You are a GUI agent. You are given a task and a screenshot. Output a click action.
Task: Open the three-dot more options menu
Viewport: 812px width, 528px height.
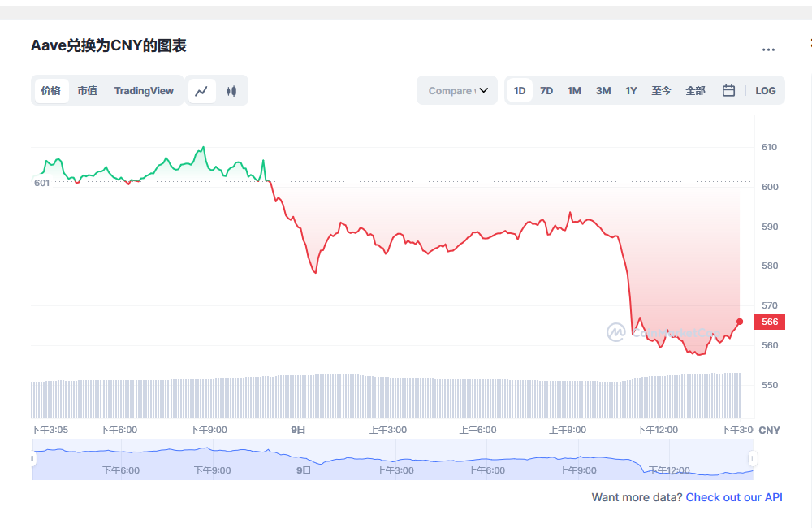tap(768, 50)
